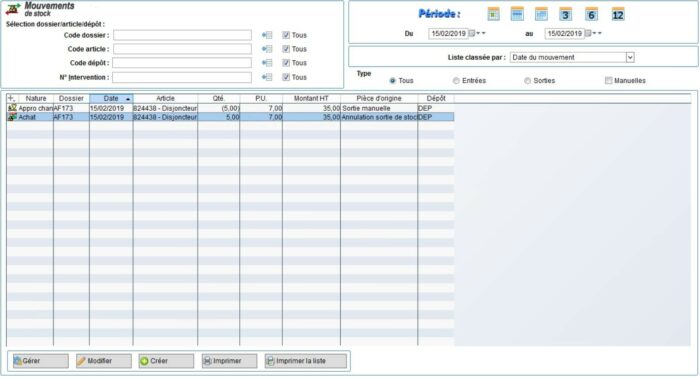This screenshot has width=700, height=377.
Task: Open the au date picker calendar
Action: (588, 34)
